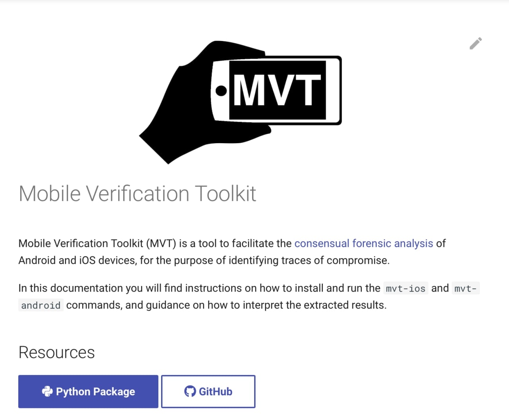Viewport: 509px width, 420px height.
Task: Click the word 'Package' on the blue button
Action: point(114,392)
